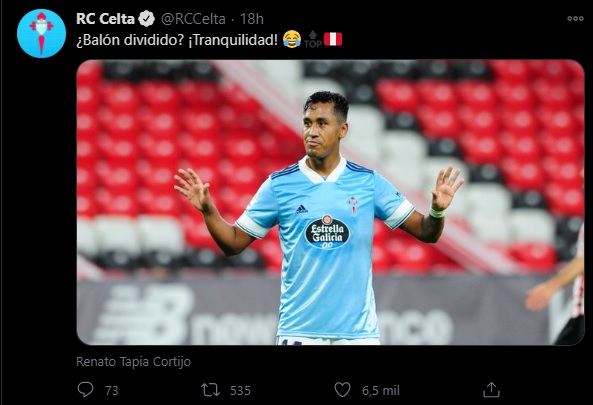Open the @RCCelta handle link
This screenshot has height=405, width=593.
[x=193, y=19]
